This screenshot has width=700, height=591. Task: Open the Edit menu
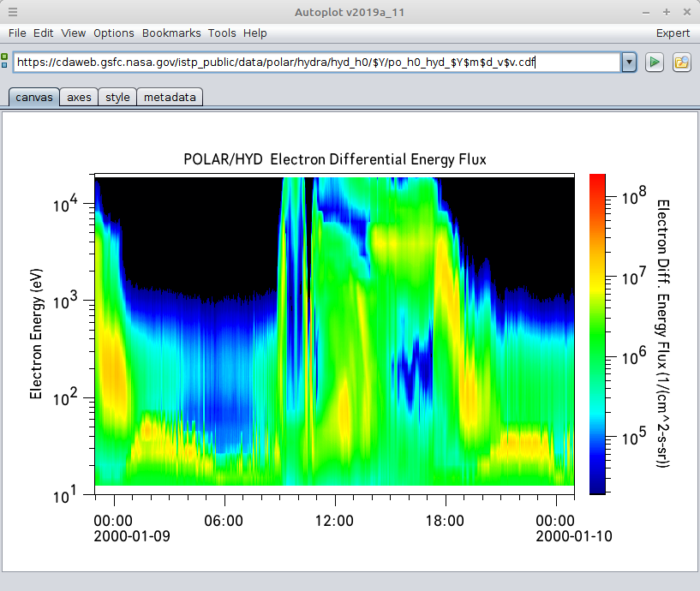tap(44, 33)
